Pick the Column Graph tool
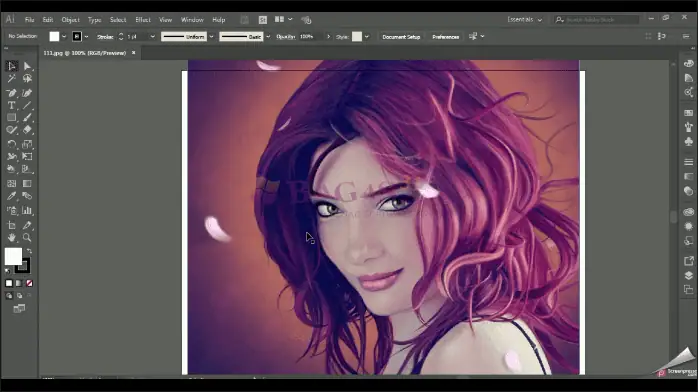The image size is (698, 392). pyautogui.click(x=27, y=210)
